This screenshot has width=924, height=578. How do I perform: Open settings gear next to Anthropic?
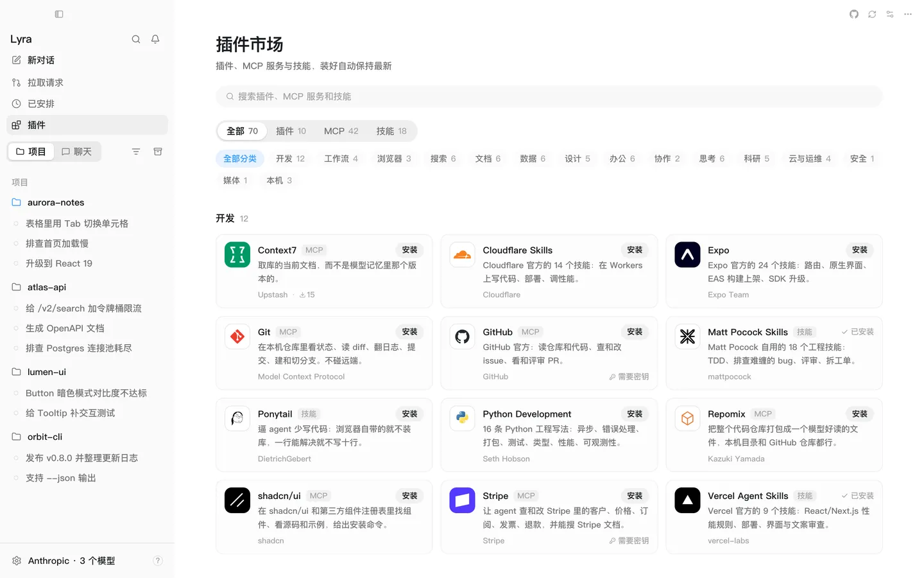(x=17, y=561)
